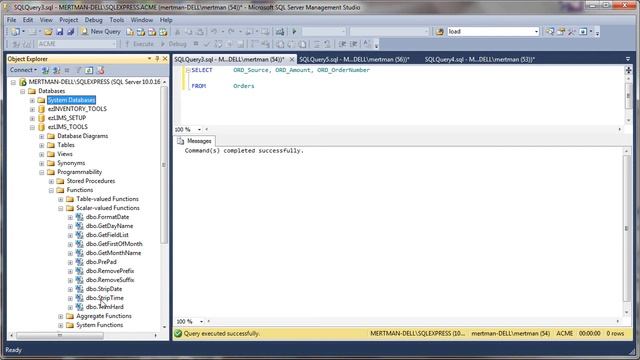Click the Database Engine Query icon
The height and width of the screenshot is (360, 640).
pos(130,31)
